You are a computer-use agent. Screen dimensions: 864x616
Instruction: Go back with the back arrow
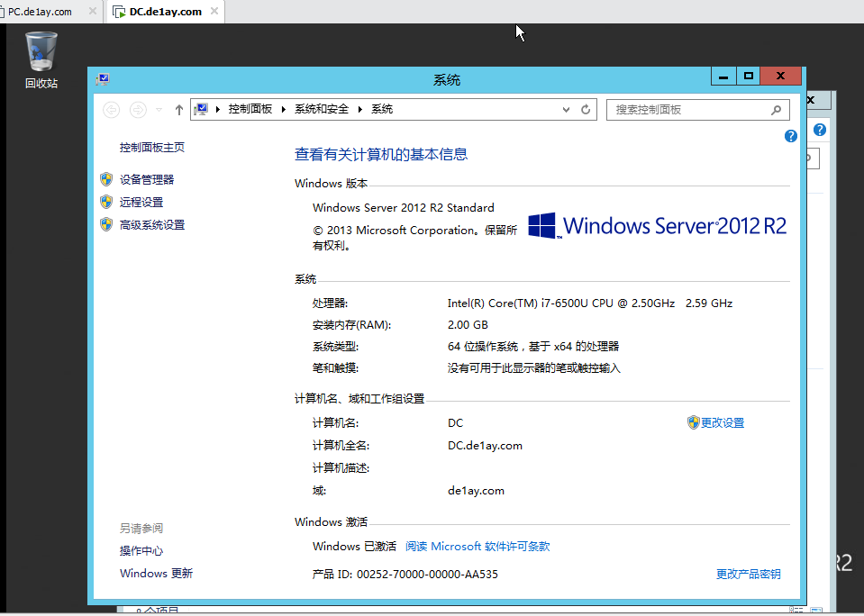coord(112,110)
